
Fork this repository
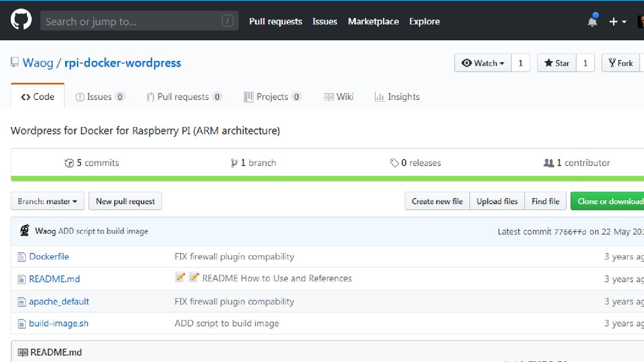(621, 63)
